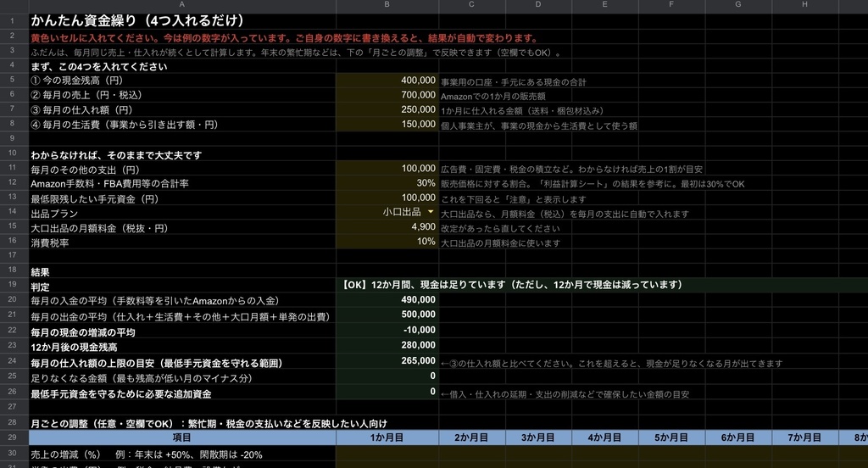Click the 265,000 purchase upper limit cell
The height and width of the screenshot is (468, 868).
click(387, 360)
